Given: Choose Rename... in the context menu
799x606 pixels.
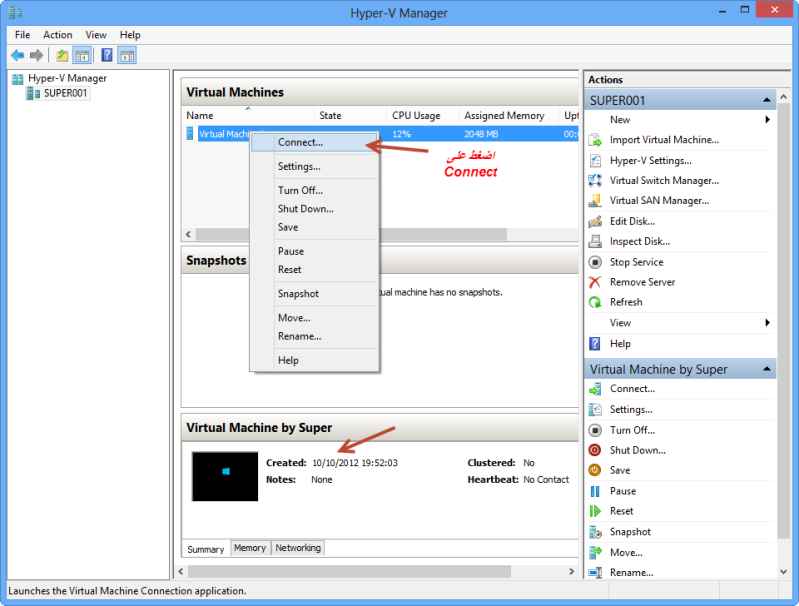Looking at the screenshot, I should [314, 336].
